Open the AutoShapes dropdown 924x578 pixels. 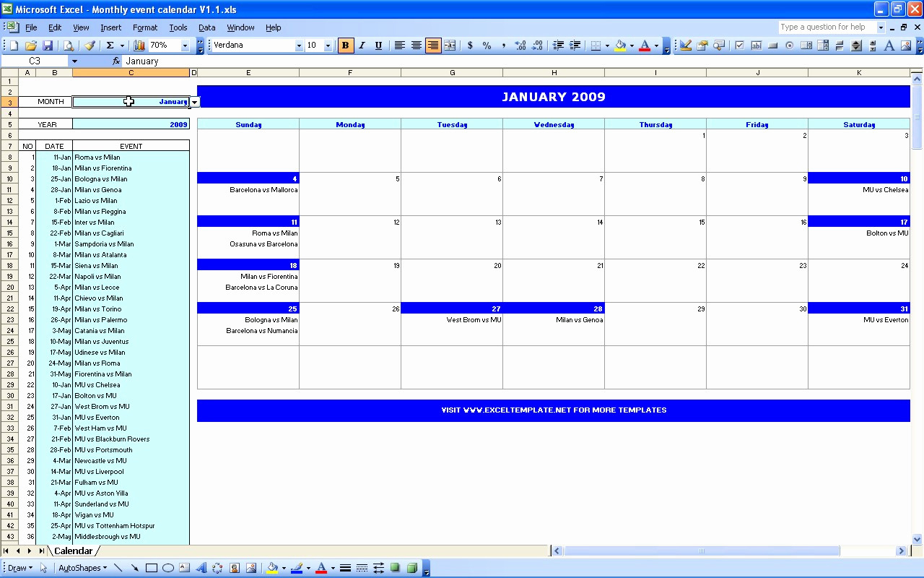[82, 568]
